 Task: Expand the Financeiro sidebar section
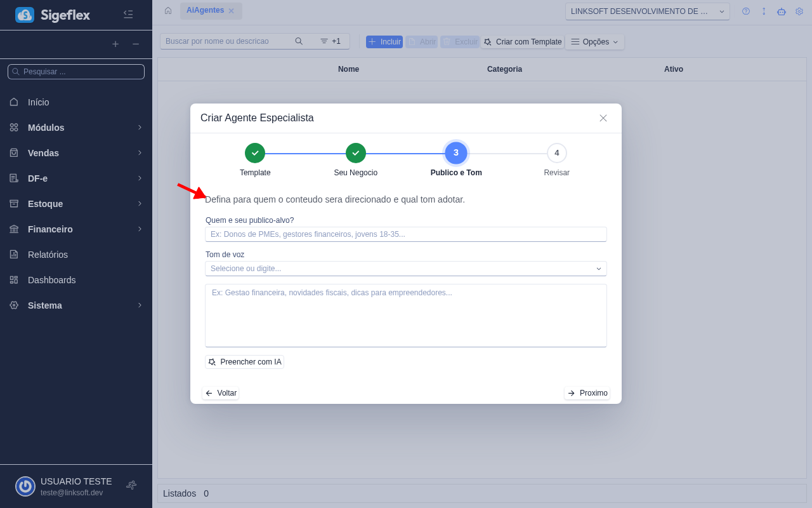pyautogui.click(x=76, y=229)
